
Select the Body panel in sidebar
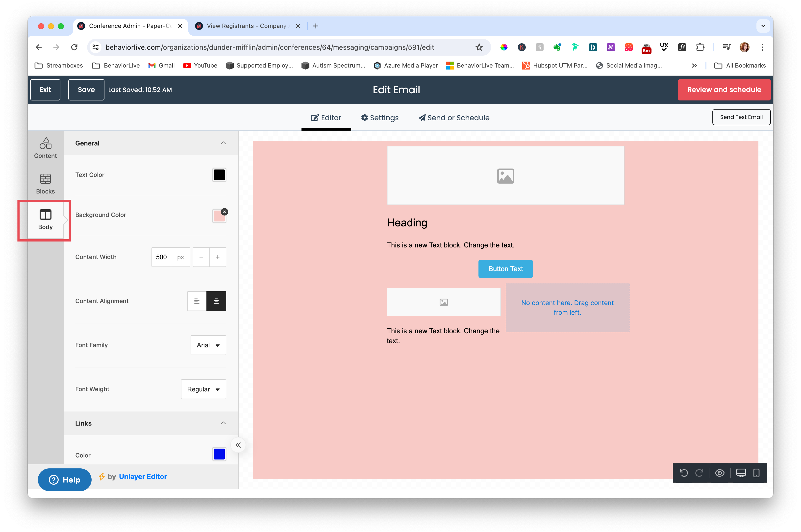tap(45, 220)
